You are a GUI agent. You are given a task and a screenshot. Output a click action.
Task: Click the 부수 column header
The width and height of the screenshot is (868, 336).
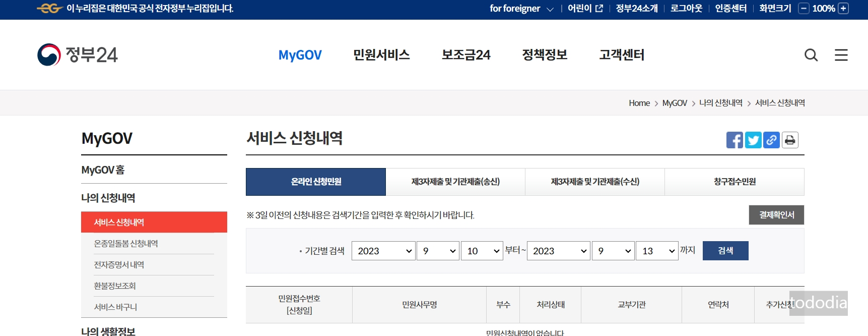503,305
